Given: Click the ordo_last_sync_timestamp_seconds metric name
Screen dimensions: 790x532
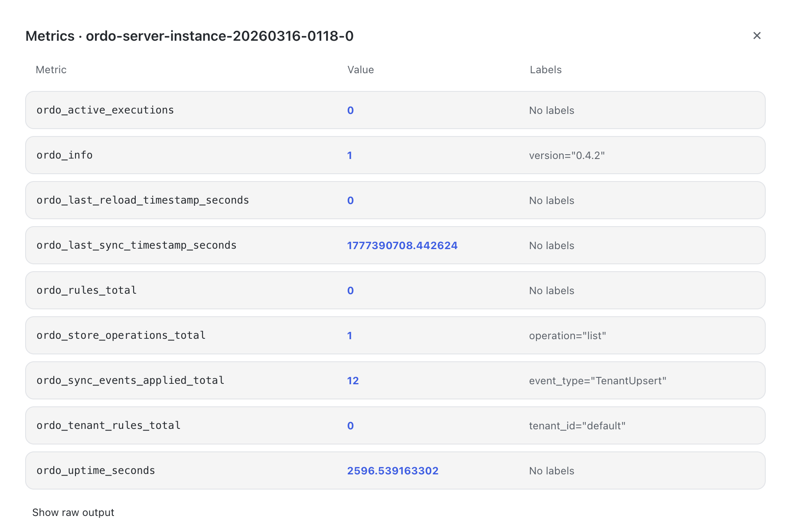Looking at the screenshot, I should point(137,245).
